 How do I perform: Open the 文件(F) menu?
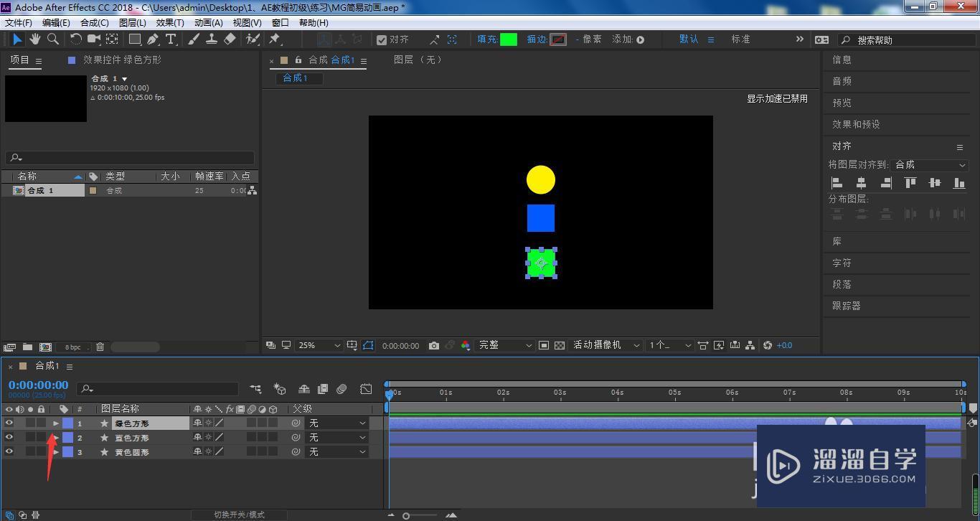pyautogui.click(x=19, y=23)
